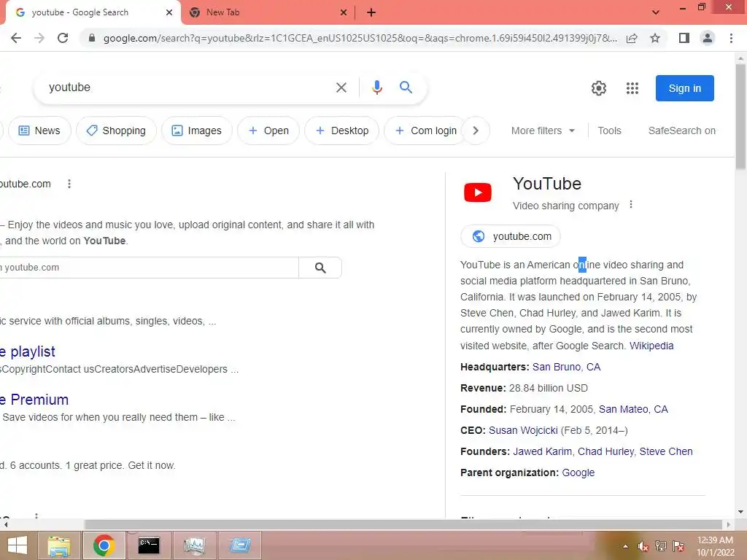This screenshot has height=560, width=747.
Task: Click the horizontal page scrollbar thumb
Action: pyautogui.click(x=403, y=524)
